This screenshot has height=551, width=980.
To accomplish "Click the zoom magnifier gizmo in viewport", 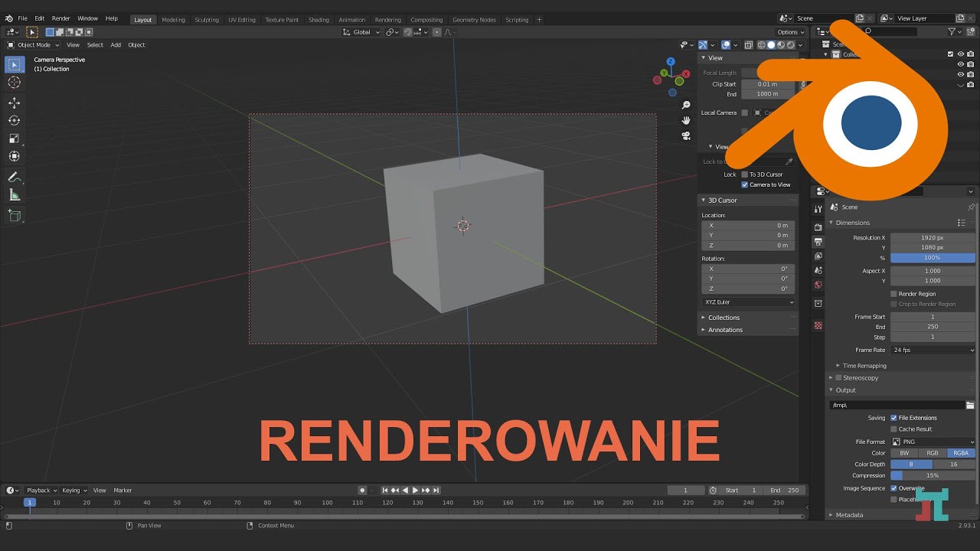I will (x=686, y=105).
